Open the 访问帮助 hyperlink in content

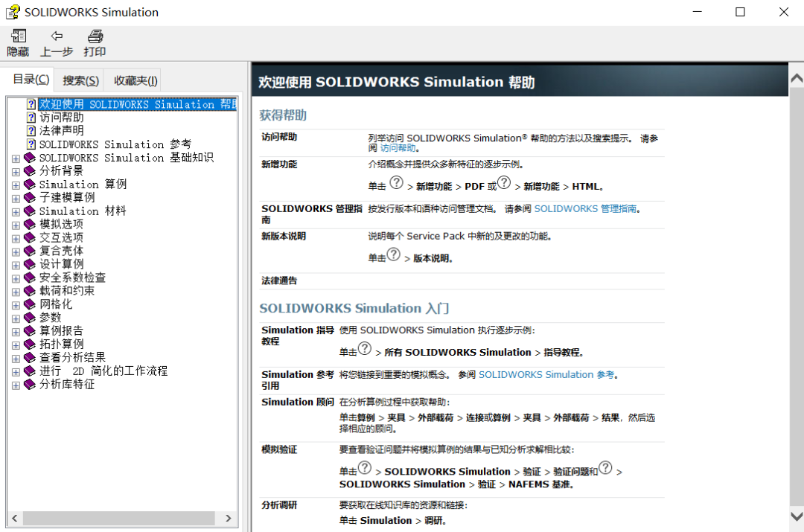[x=398, y=149]
